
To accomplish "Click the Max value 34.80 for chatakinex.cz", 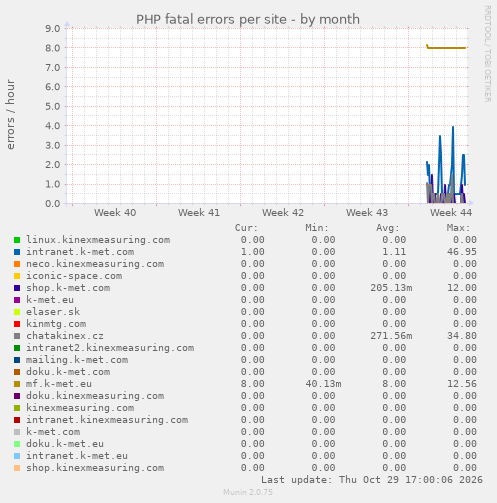I will 462,336.
